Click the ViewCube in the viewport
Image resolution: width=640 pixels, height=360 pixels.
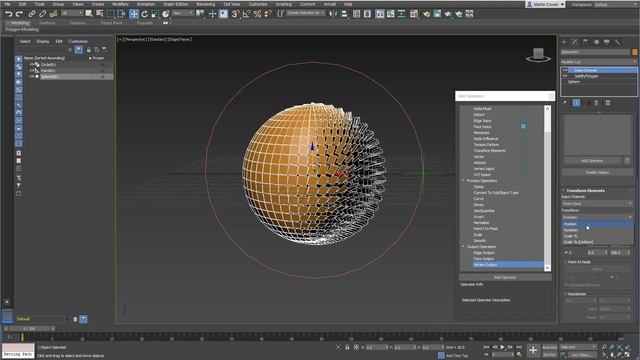tap(538, 55)
